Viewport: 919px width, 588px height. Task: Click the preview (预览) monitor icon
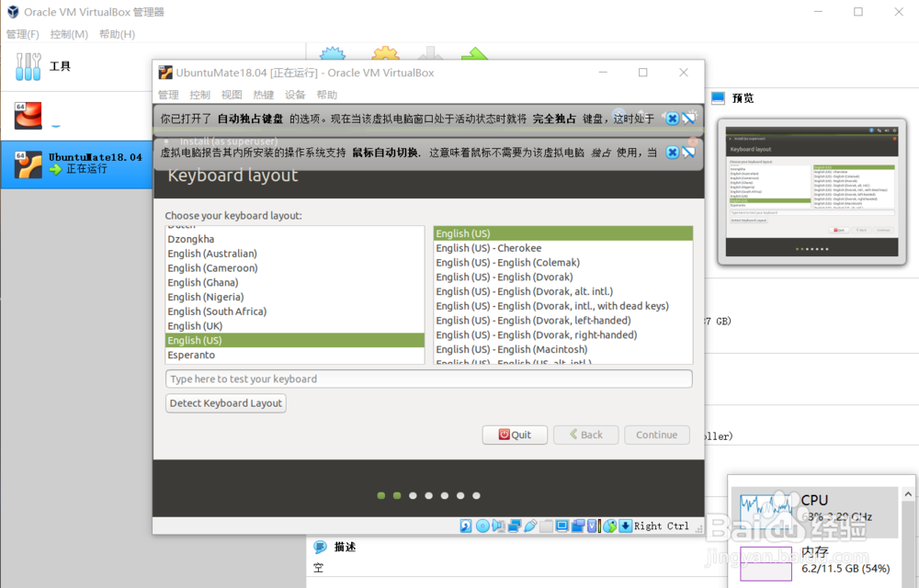(x=718, y=98)
